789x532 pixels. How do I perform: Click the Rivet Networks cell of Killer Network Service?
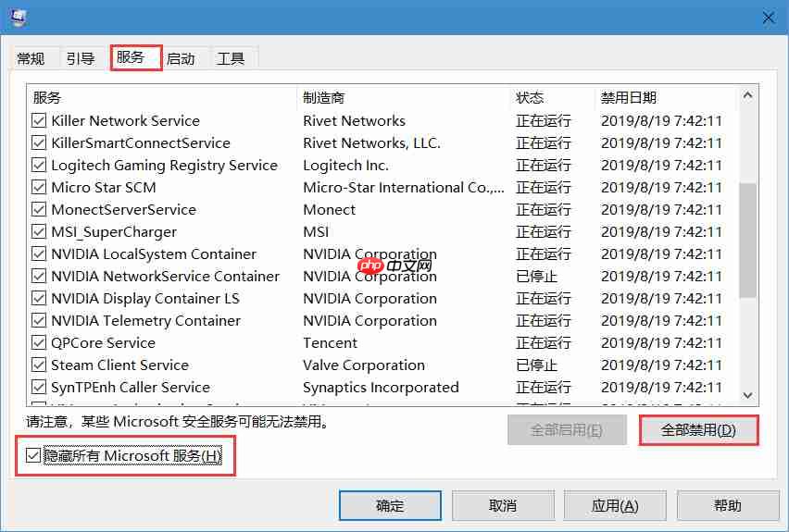[x=355, y=121]
